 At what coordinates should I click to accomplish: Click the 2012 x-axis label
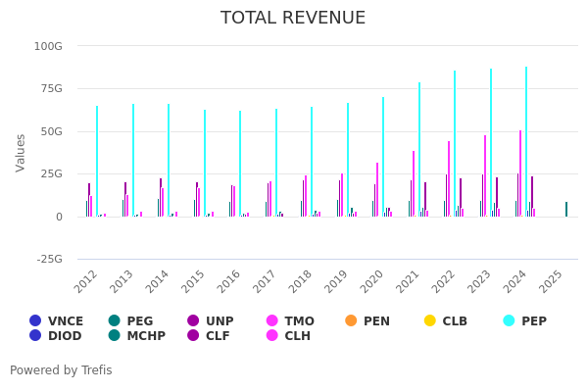(86, 280)
